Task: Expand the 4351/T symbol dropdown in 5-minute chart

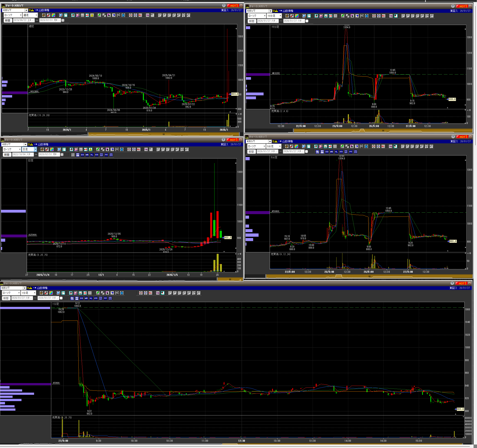Action: (x=270, y=141)
